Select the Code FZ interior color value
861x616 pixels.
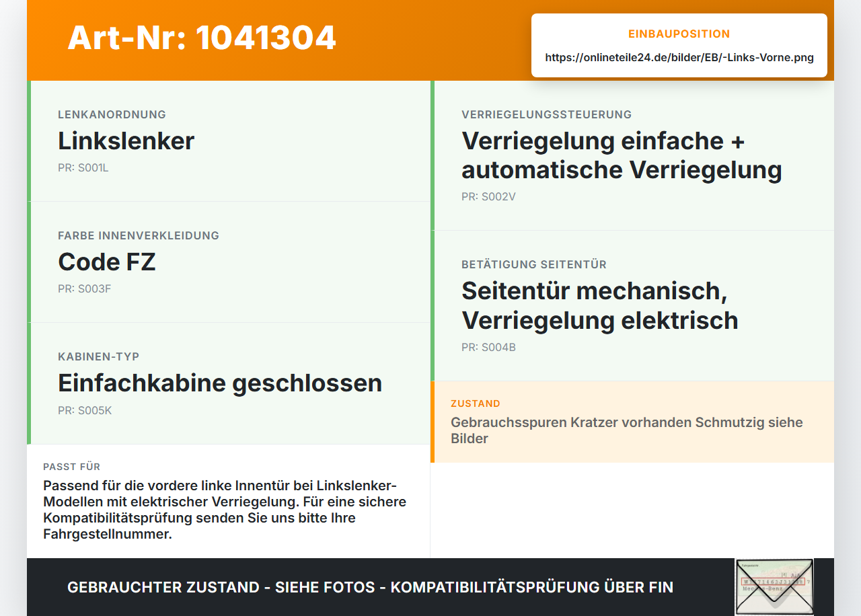pos(107,262)
